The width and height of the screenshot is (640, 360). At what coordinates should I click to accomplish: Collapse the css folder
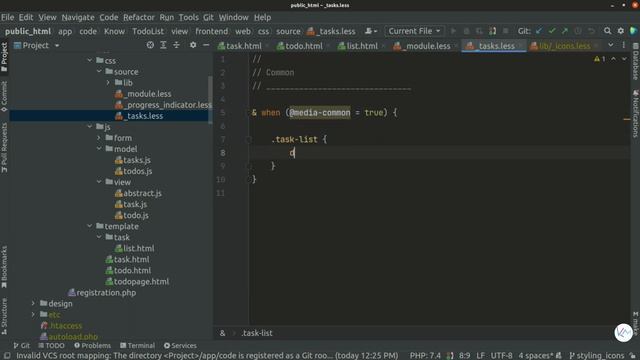click(89, 60)
